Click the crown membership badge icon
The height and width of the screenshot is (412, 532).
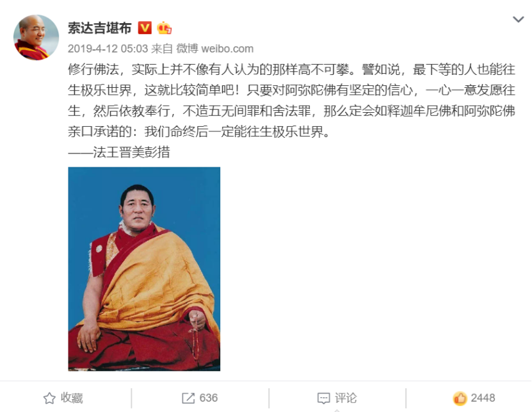[x=165, y=28]
